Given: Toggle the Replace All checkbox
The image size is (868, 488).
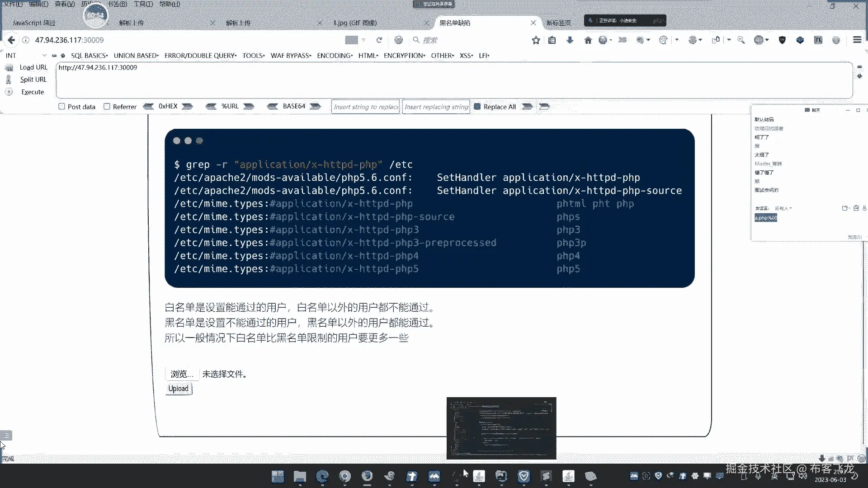Looking at the screenshot, I should click(477, 107).
